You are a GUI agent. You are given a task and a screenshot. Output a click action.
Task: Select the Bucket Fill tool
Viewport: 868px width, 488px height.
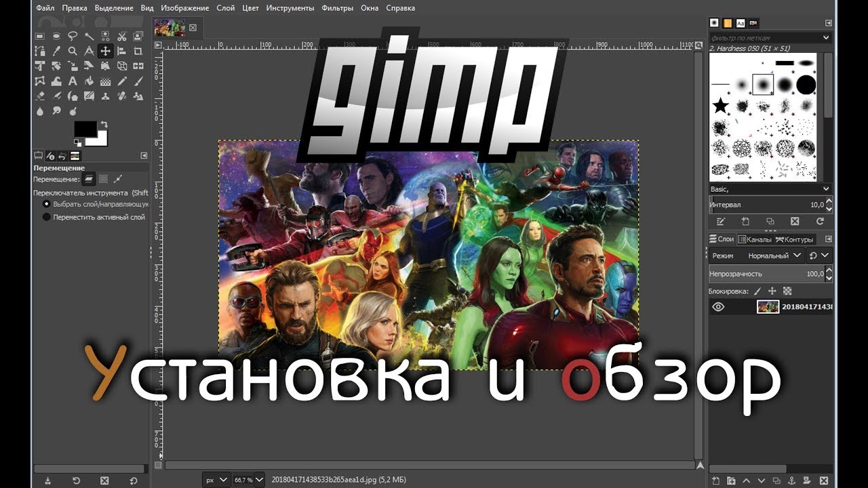pyautogui.click(x=89, y=81)
